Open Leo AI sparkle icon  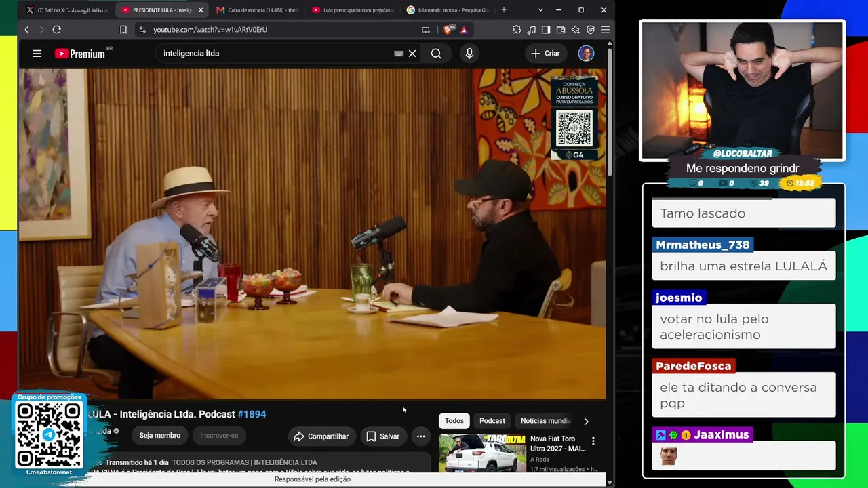point(576,30)
